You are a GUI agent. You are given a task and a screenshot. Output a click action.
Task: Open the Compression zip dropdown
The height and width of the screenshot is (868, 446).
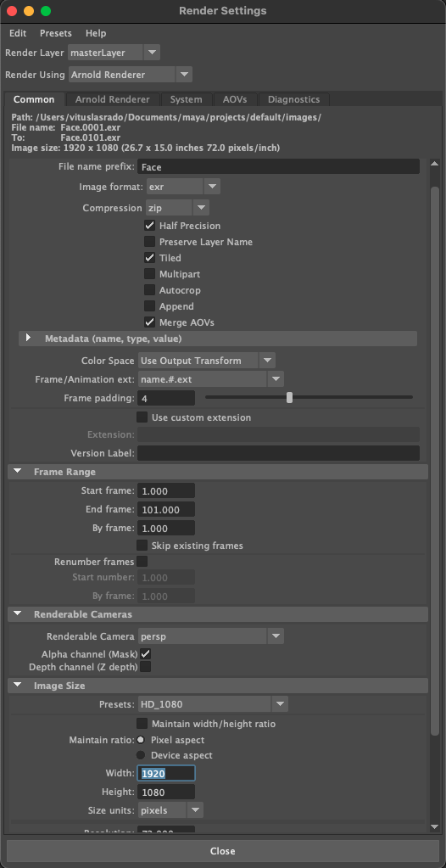[177, 208]
